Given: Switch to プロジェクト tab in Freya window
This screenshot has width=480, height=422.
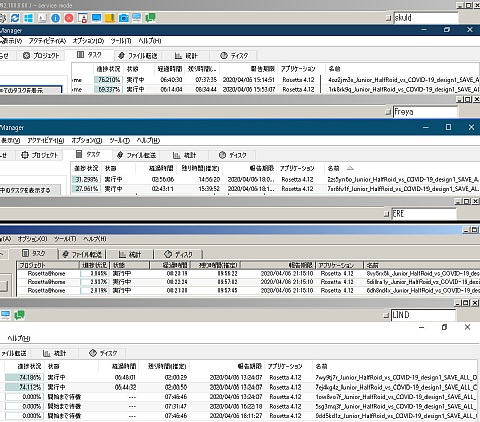Looking at the screenshot, I should [40, 155].
